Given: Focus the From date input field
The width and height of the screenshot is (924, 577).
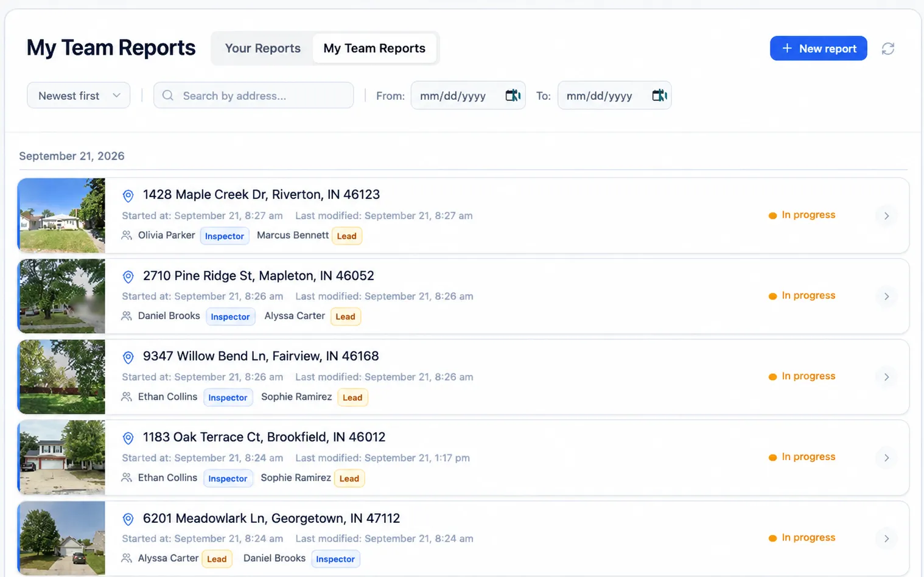Looking at the screenshot, I should tap(468, 96).
